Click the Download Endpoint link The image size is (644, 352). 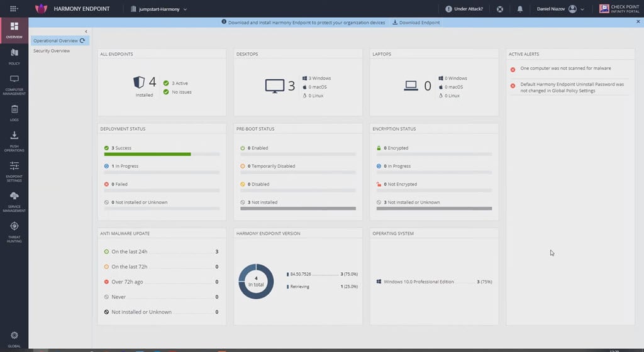pyautogui.click(x=416, y=22)
